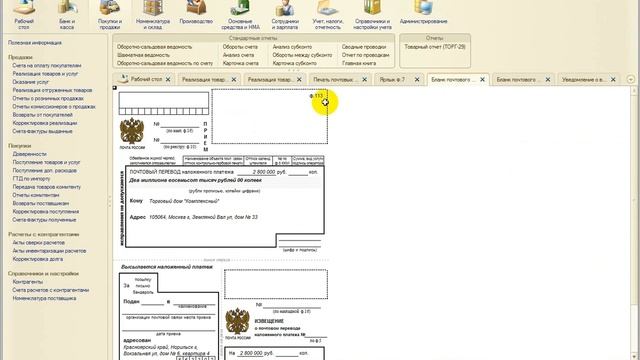Open Акты сверки расчетов
Screen dimensions: 640x360
[38, 242]
